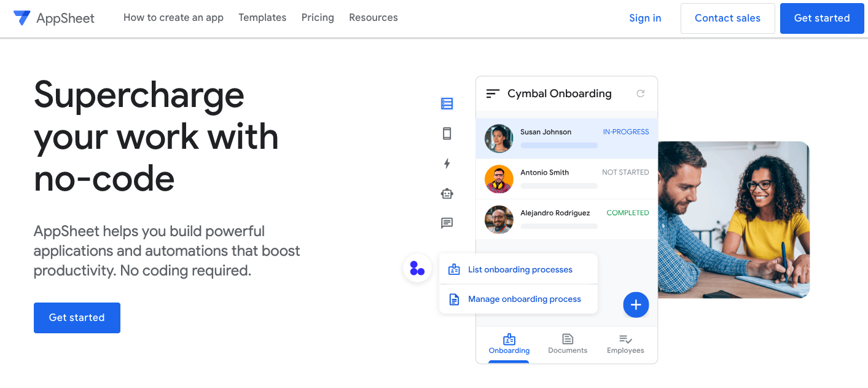Select the lightning bolt automation icon
Screen dimensions: 868x388
coord(447,163)
